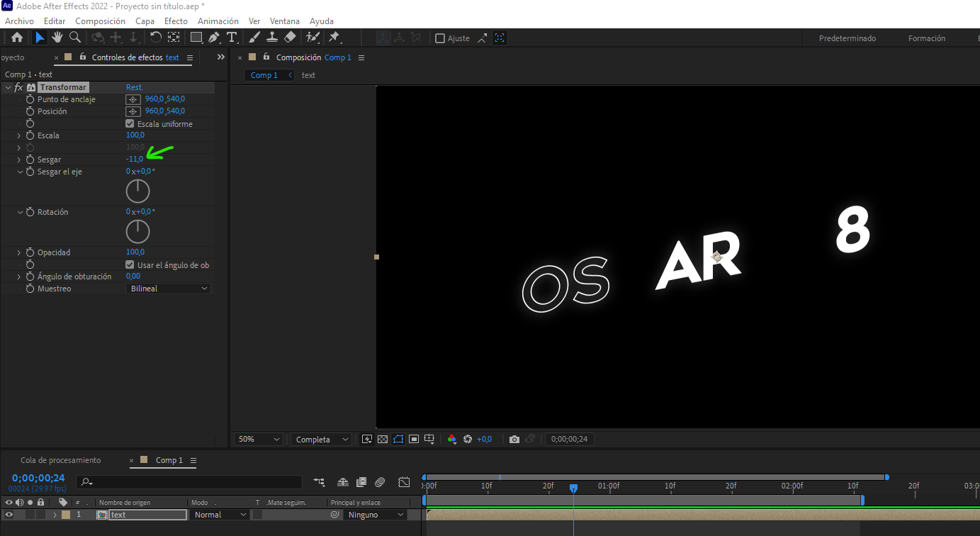Select the Pan Behind anchor point tool
The height and width of the screenshot is (536, 980).
[x=174, y=38]
